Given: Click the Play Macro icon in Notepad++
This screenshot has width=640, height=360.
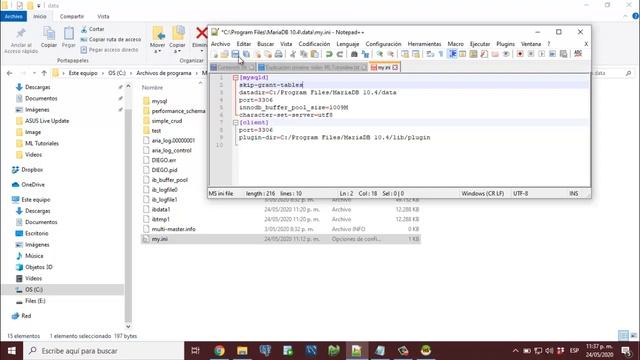Looking at the screenshot, I should tap(542, 54).
